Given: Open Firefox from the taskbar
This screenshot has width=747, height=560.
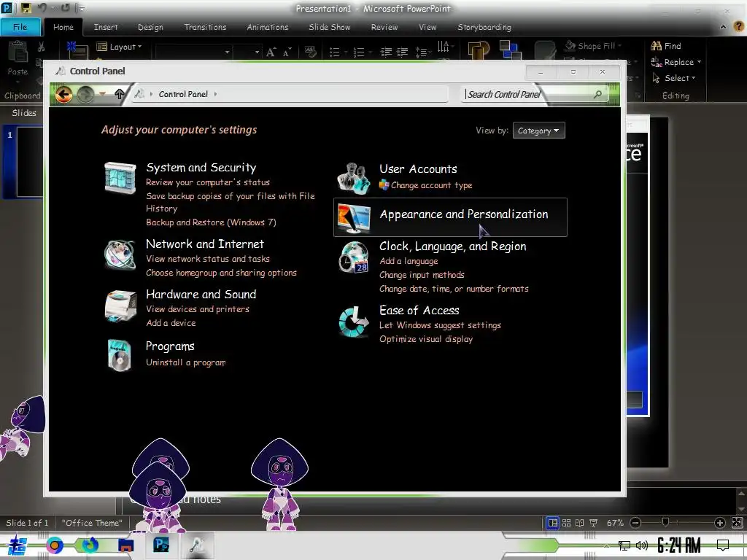Looking at the screenshot, I should click(x=90, y=545).
